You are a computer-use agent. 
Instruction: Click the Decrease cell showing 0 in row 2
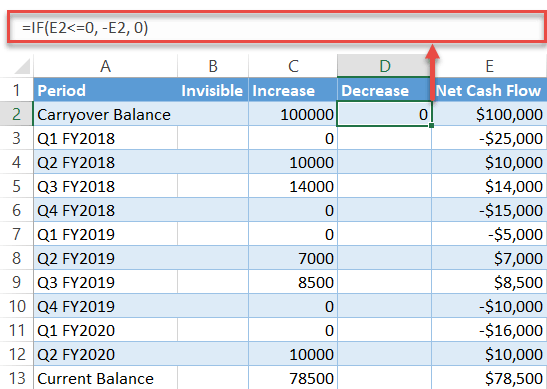coord(384,114)
